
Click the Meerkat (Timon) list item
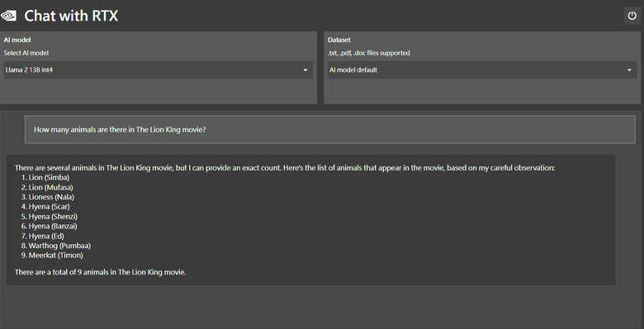click(x=52, y=255)
